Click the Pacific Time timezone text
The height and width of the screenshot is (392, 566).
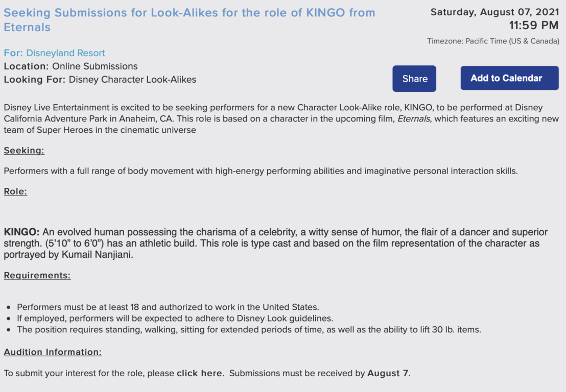[493, 41]
